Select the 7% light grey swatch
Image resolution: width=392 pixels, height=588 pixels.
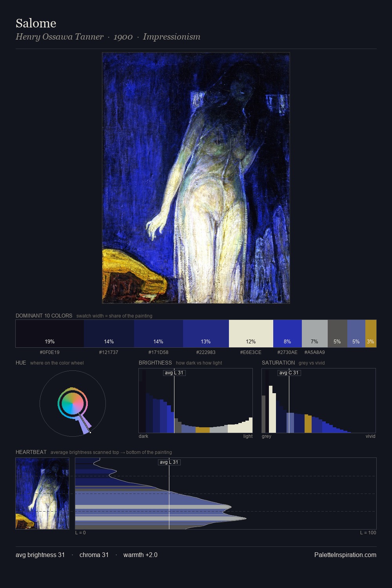click(315, 334)
